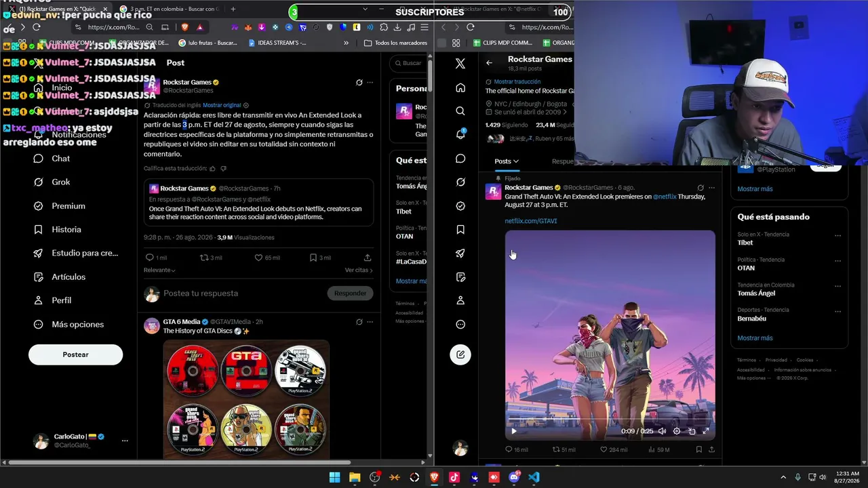Open the 'lulo frutas' bookmark

(208, 43)
